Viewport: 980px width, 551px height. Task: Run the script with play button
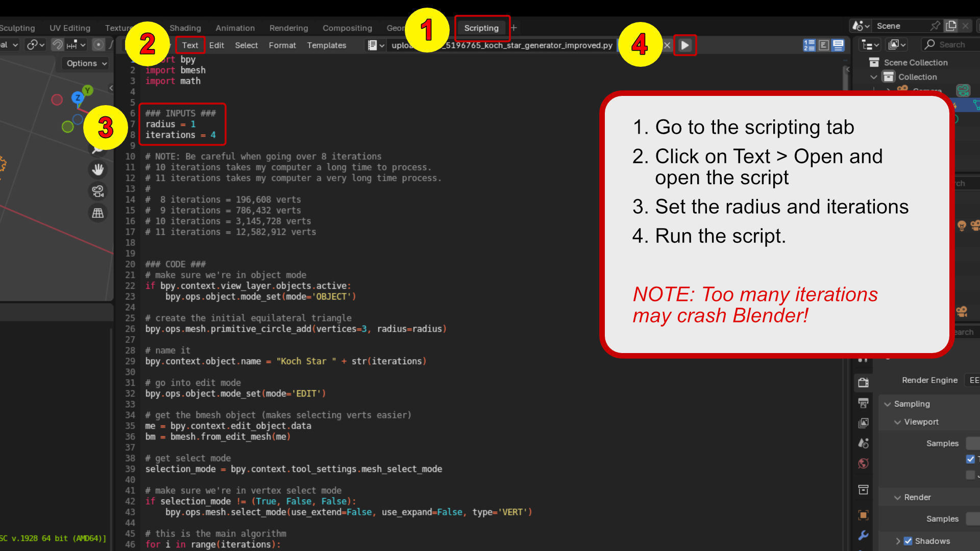[x=685, y=45]
